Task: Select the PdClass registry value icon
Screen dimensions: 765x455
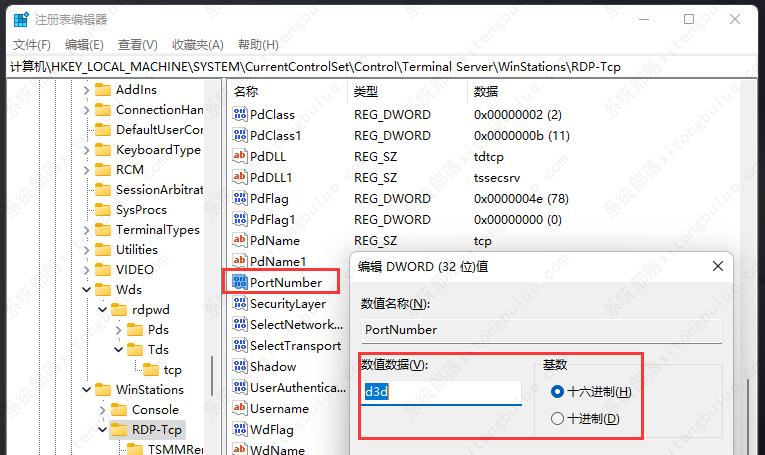Action: coord(239,114)
